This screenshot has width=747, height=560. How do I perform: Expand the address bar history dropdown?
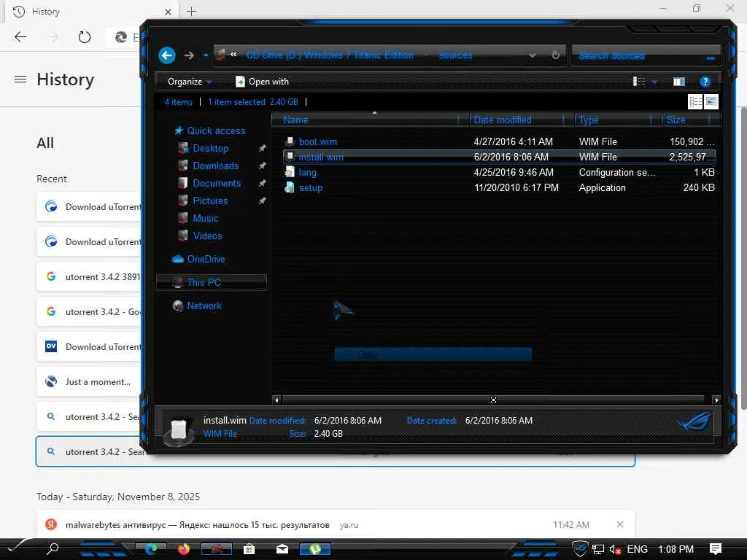tap(532, 55)
